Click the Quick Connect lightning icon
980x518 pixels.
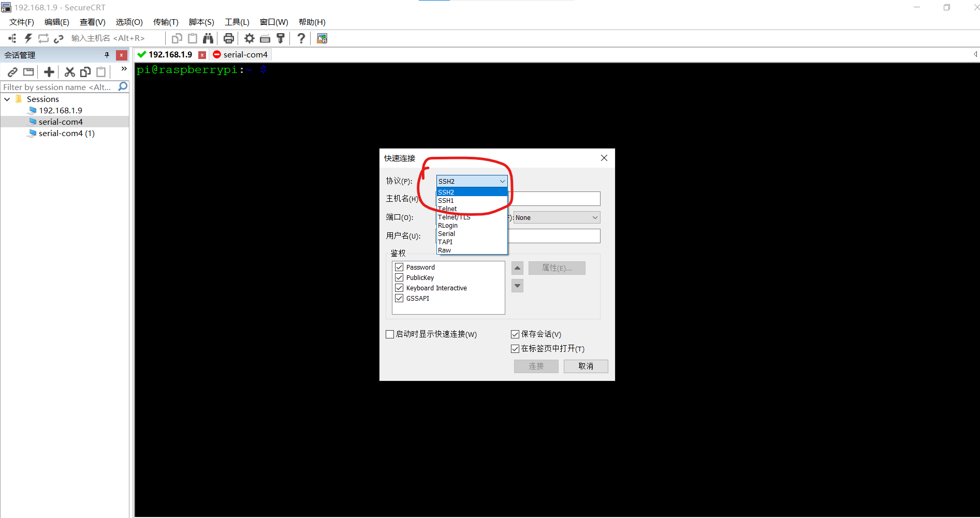pyautogui.click(x=28, y=38)
